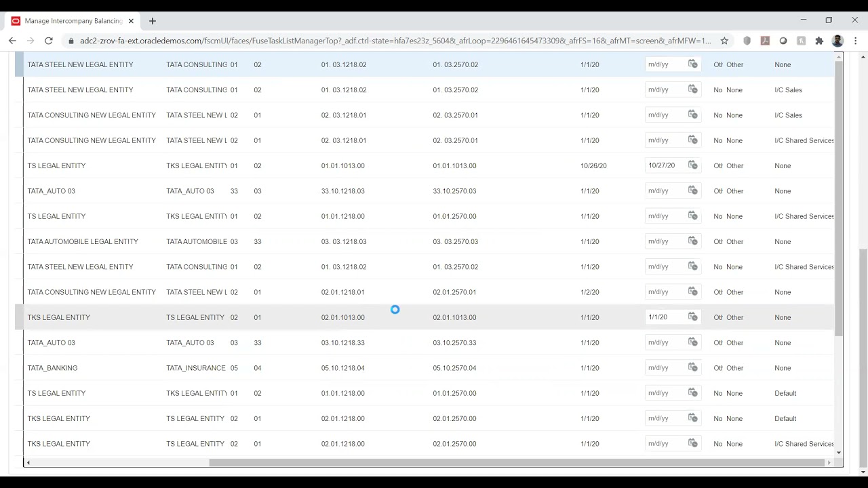
Task: Click the browser page vertical scrollbar
Action: (863, 357)
